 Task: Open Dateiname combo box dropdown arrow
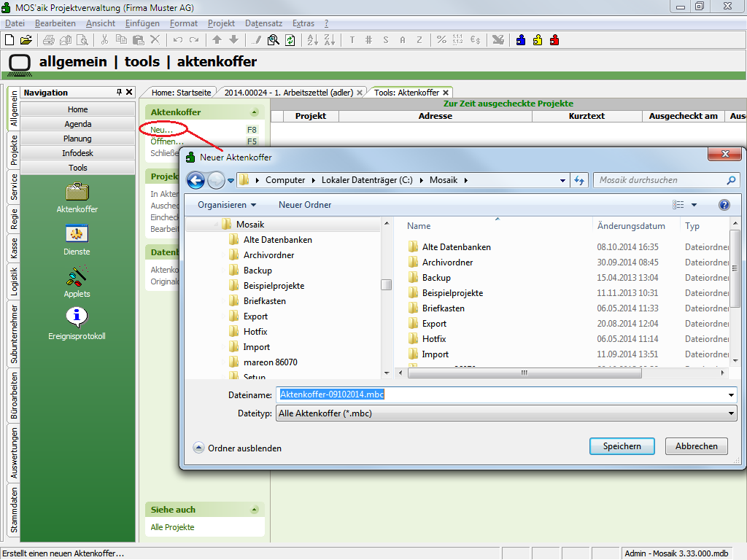[x=731, y=394]
